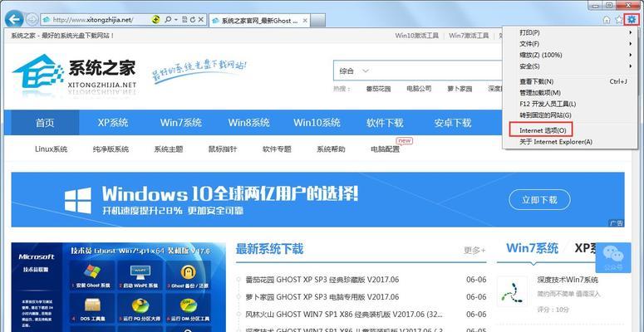
Task: Click the 深度技术Win7系统 title link
Action: tap(568, 280)
